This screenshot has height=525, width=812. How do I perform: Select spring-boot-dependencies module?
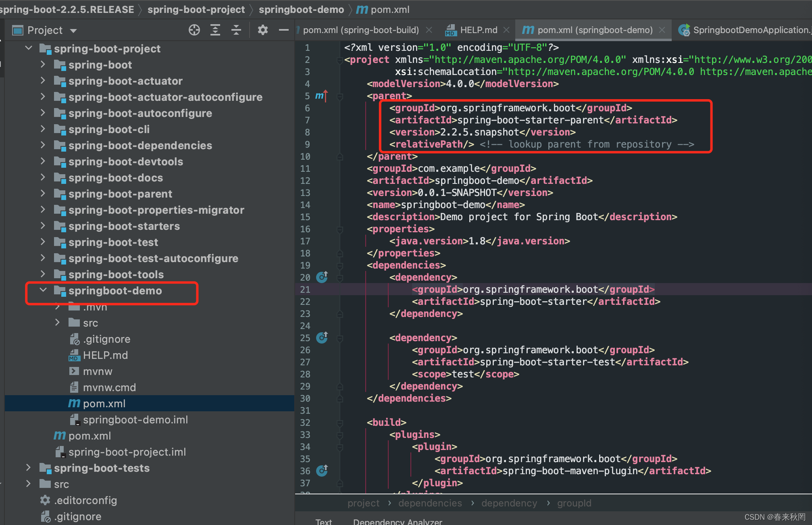[140, 146]
